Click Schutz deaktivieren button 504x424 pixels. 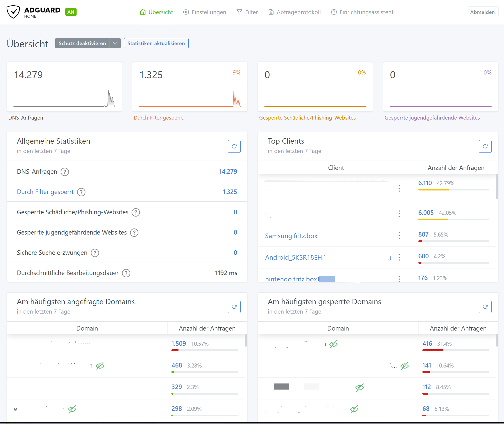click(82, 43)
